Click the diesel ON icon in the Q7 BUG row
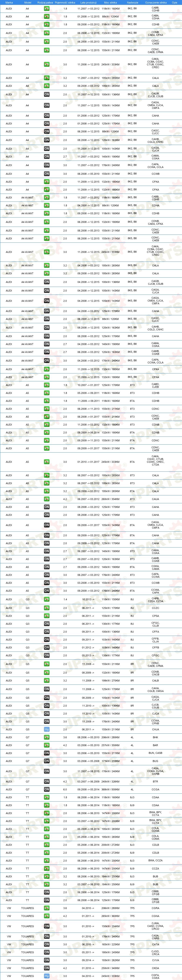Screen dimensions: 182x980 47,761
